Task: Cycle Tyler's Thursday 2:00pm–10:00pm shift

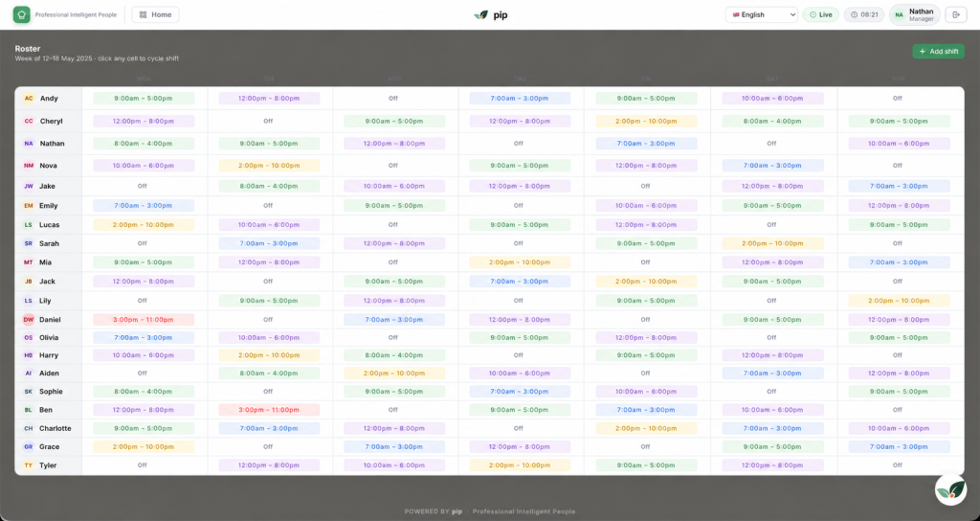Action: click(520, 465)
